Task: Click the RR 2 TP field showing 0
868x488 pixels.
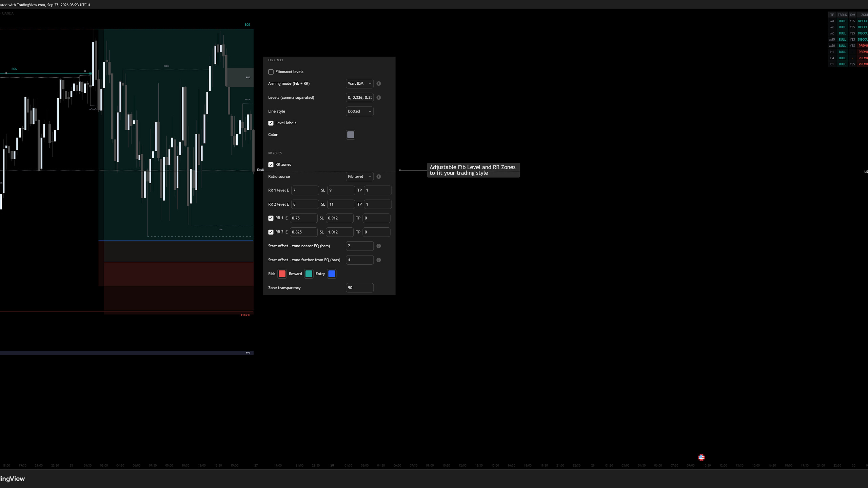Action: 376,232
